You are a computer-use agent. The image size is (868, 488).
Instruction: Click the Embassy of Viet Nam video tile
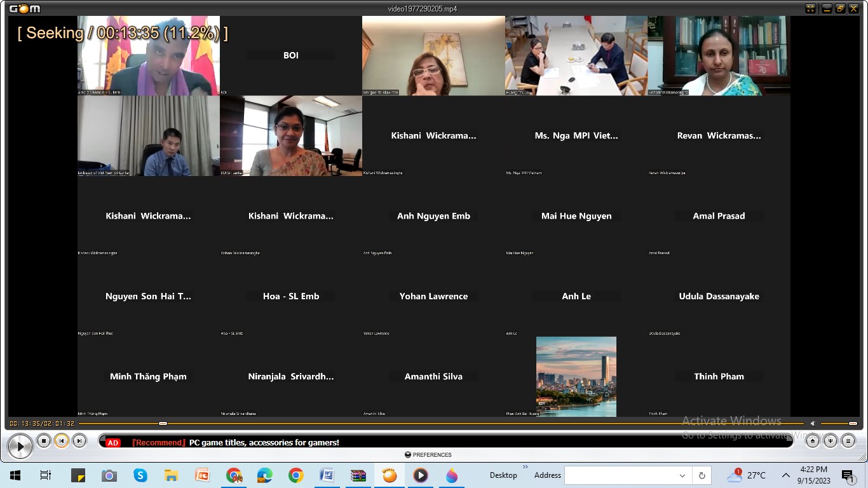coord(149,136)
